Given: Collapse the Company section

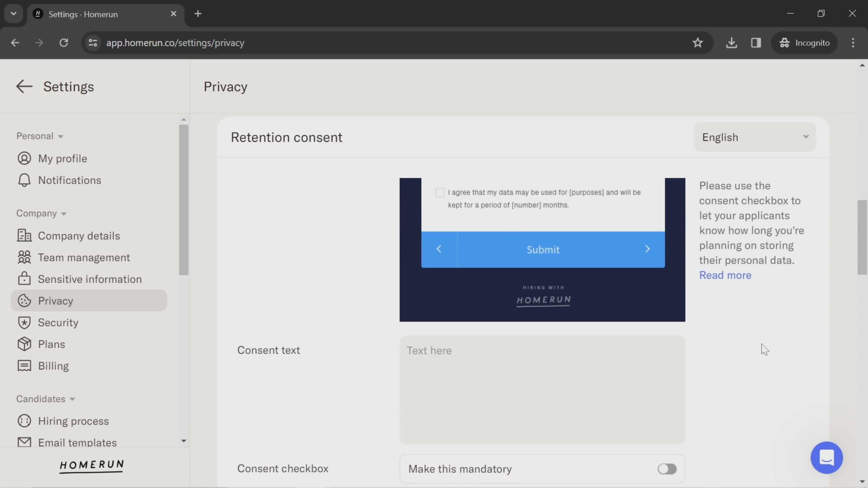Looking at the screenshot, I should pos(41,213).
